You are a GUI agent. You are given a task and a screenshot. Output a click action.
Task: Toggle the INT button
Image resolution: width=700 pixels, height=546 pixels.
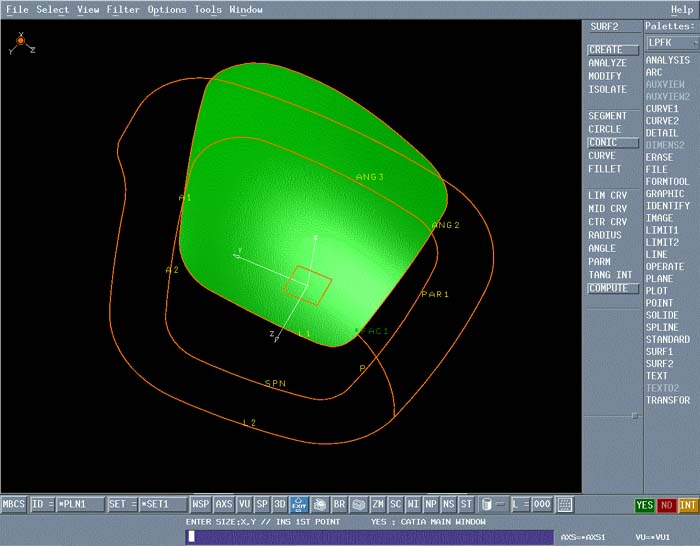point(688,505)
